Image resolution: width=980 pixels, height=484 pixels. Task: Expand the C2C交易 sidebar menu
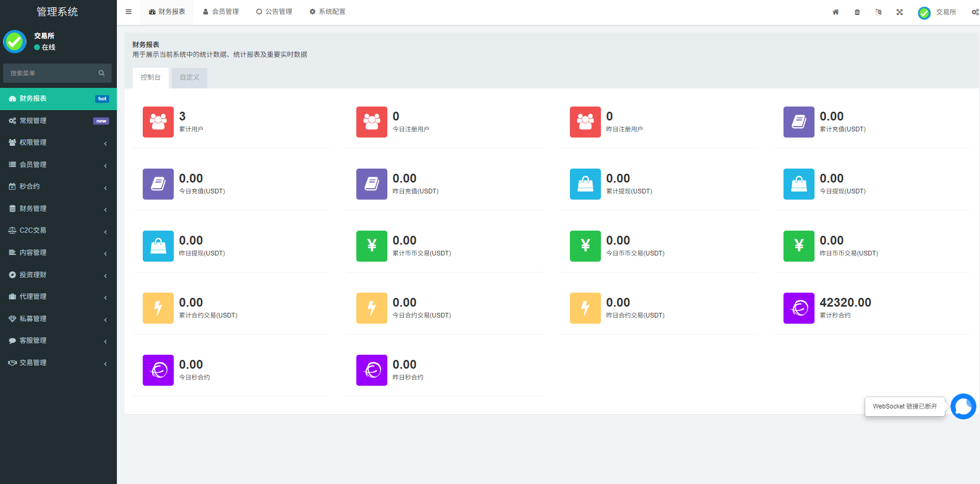[58, 231]
